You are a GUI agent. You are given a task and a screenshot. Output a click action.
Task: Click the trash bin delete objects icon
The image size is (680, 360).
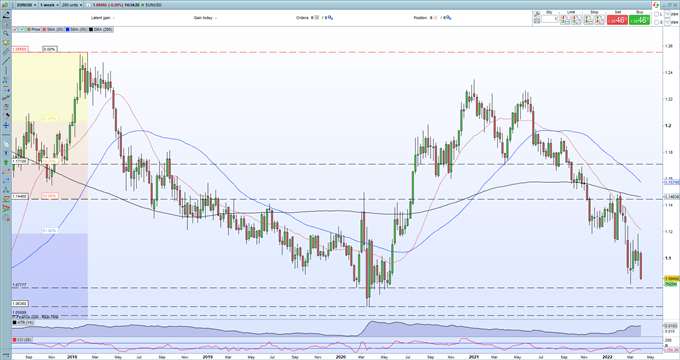(6, 106)
